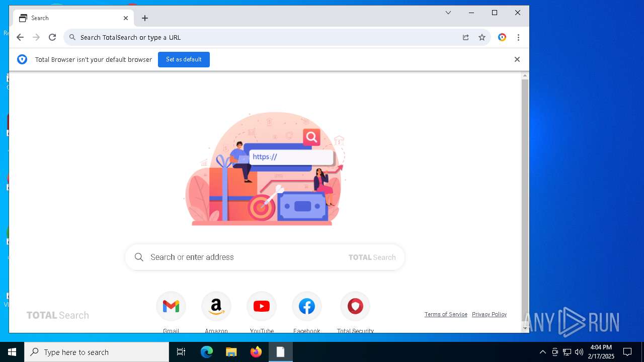The height and width of the screenshot is (362, 644).
Task: Click the scrollbar up arrow
Action: click(525, 76)
